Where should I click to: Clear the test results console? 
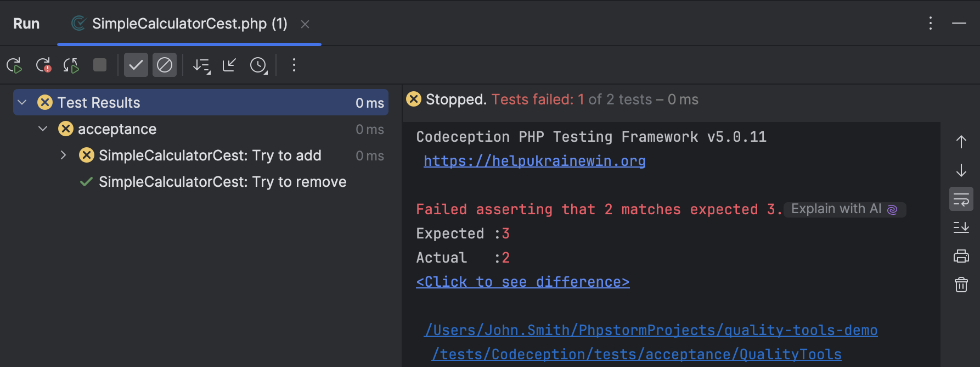(x=961, y=285)
